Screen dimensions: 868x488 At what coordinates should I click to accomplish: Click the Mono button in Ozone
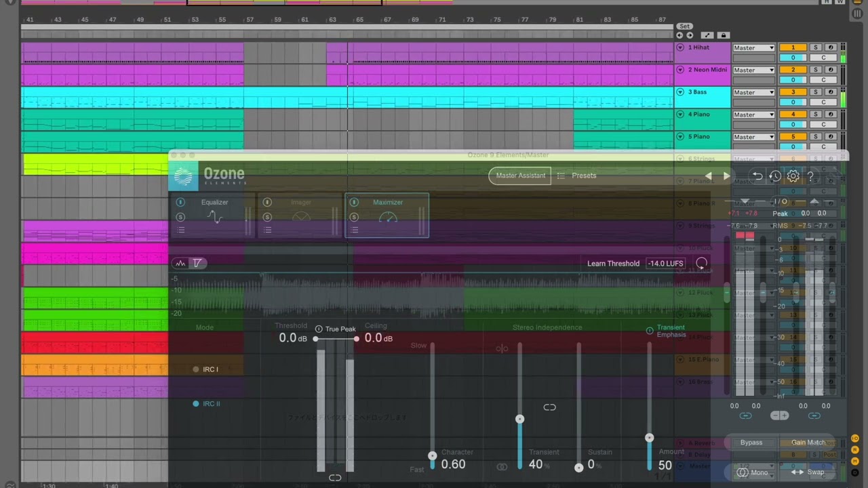[753, 472]
